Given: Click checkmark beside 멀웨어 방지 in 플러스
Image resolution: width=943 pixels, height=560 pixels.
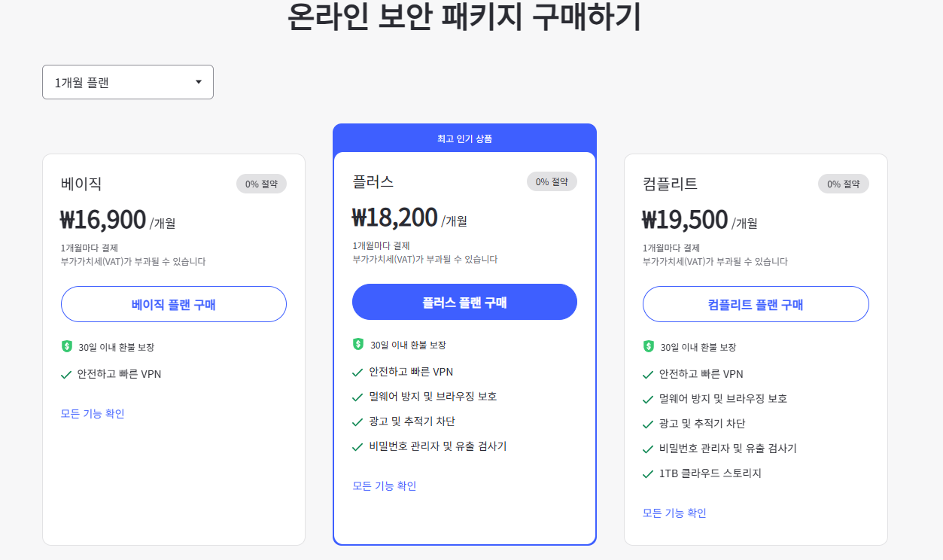Looking at the screenshot, I should click(357, 397).
